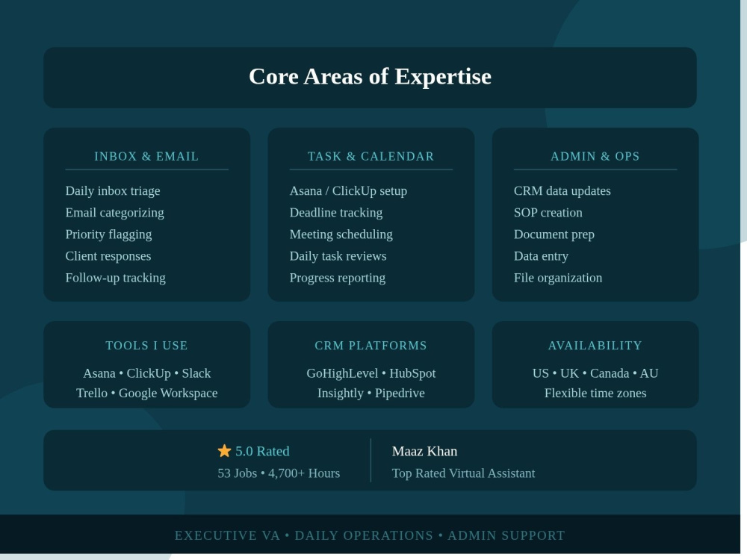Screen dimensions: 747x560
Task: Select the CRM PLATFORMS heading
Action: 371,345
